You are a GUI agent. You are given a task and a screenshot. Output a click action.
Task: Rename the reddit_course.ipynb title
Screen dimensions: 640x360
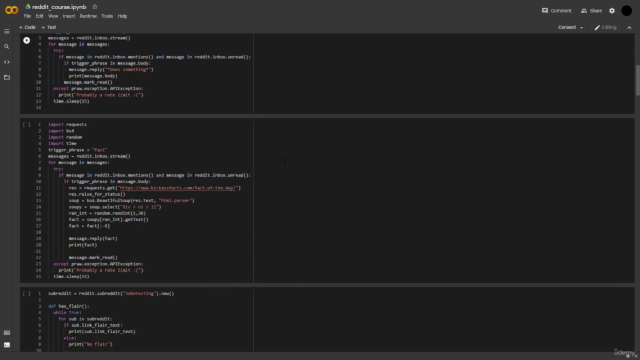[x=59, y=7]
